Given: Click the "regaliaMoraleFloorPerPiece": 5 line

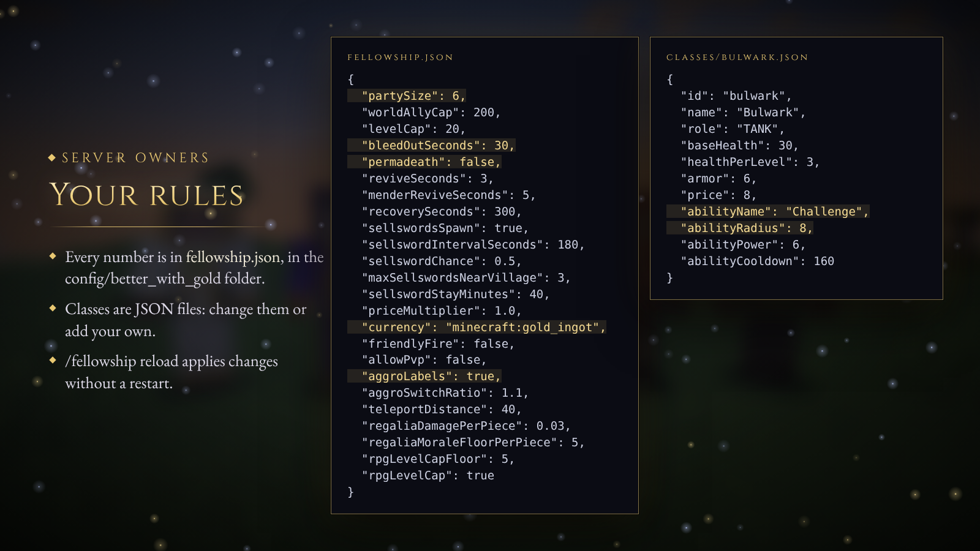Looking at the screenshot, I should 473,443.
